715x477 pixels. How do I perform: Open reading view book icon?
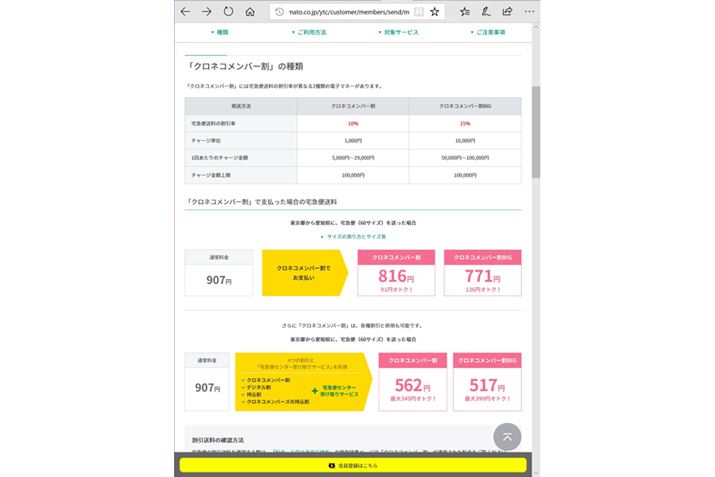click(418, 12)
